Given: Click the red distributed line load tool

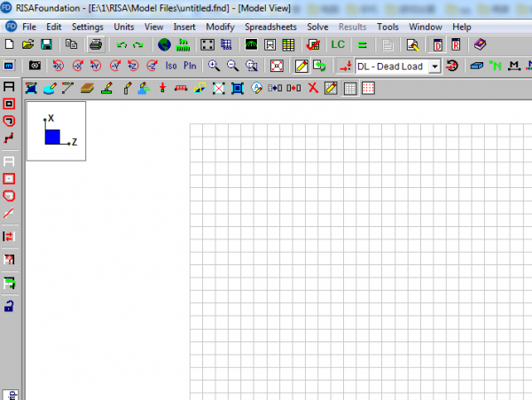Looking at the screenshot, I should (181, 88).
